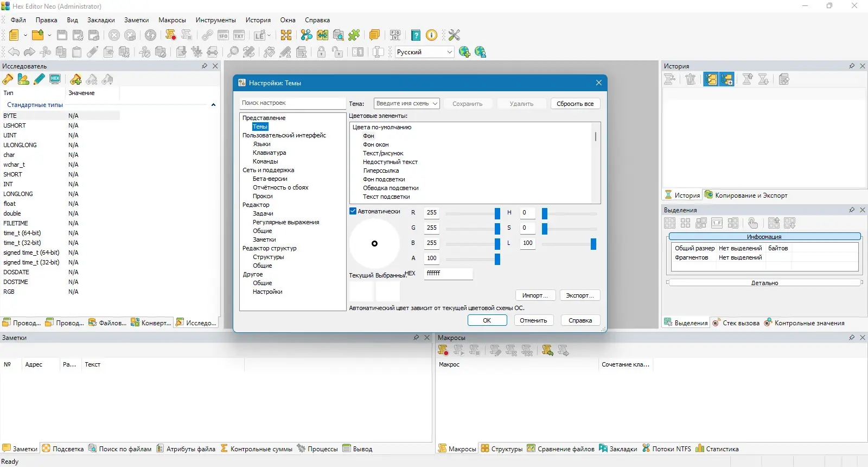Click the padlock icon in the toolbar

coord(322,52)
